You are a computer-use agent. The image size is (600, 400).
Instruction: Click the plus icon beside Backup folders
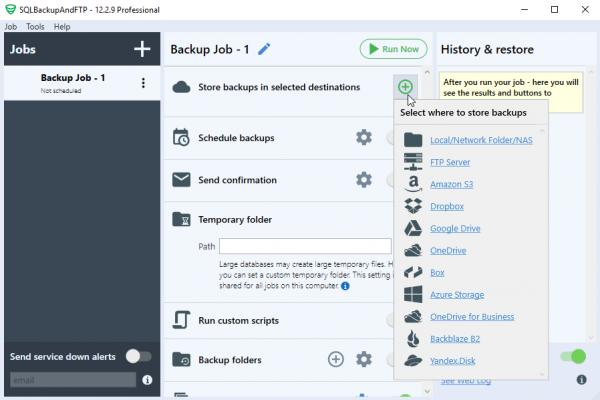pyautogui.click(x=336, y=359)
